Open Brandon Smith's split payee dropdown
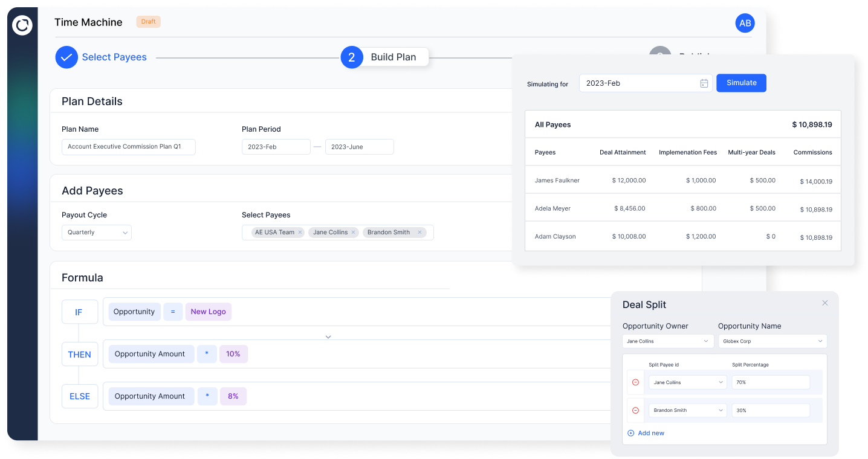Screen dimensions: 868x459 687,410
